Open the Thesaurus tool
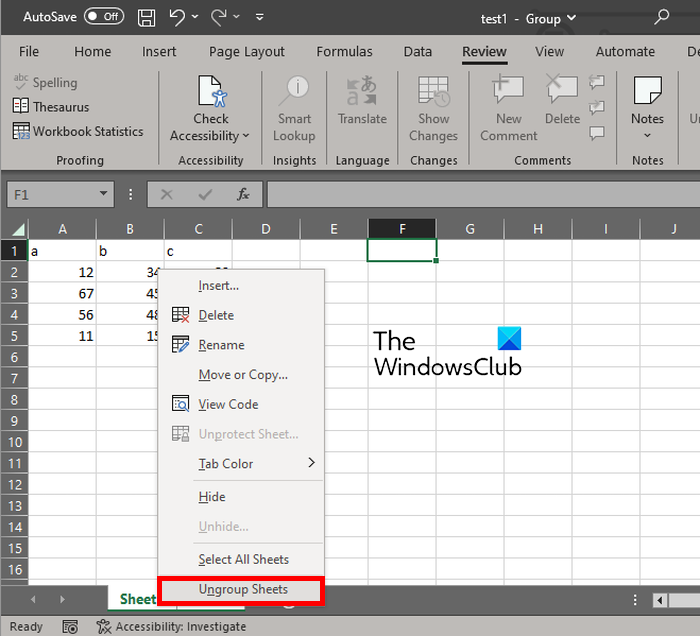 [51, 107]
